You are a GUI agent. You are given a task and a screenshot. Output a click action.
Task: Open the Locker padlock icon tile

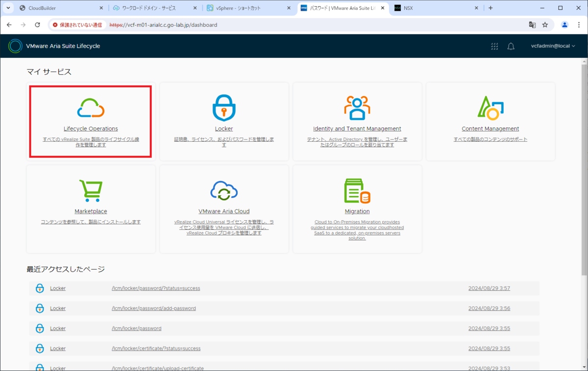[x=224, y=108]
